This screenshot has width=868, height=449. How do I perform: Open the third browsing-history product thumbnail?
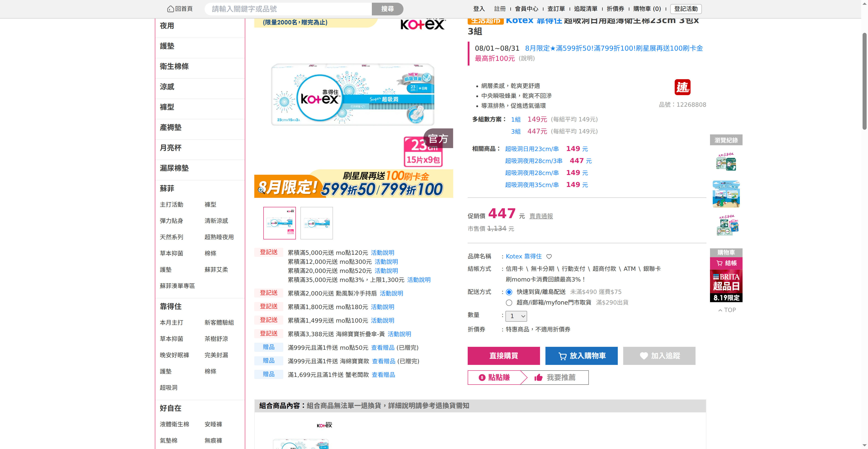726,225
